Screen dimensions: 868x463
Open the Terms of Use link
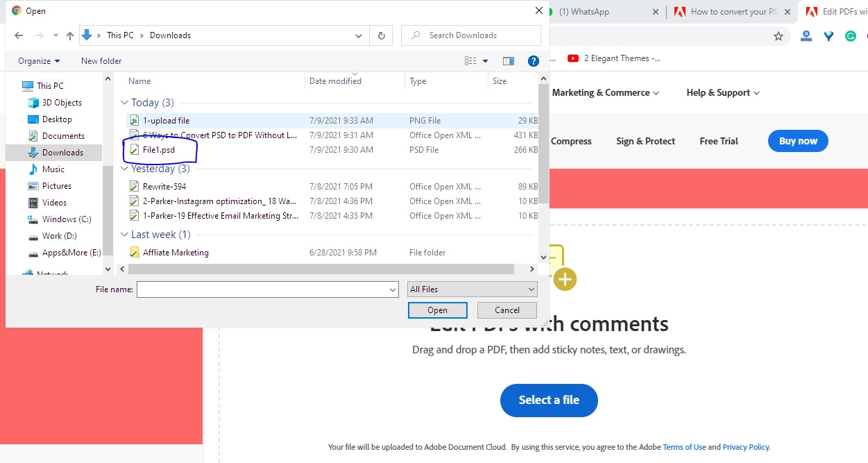click(x=684, y=447)
